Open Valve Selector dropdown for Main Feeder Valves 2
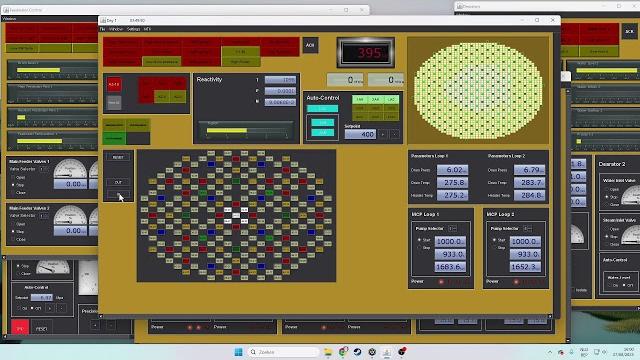This screenshot has width=640, height=360. pyautogui.click(x=43, y=216)
